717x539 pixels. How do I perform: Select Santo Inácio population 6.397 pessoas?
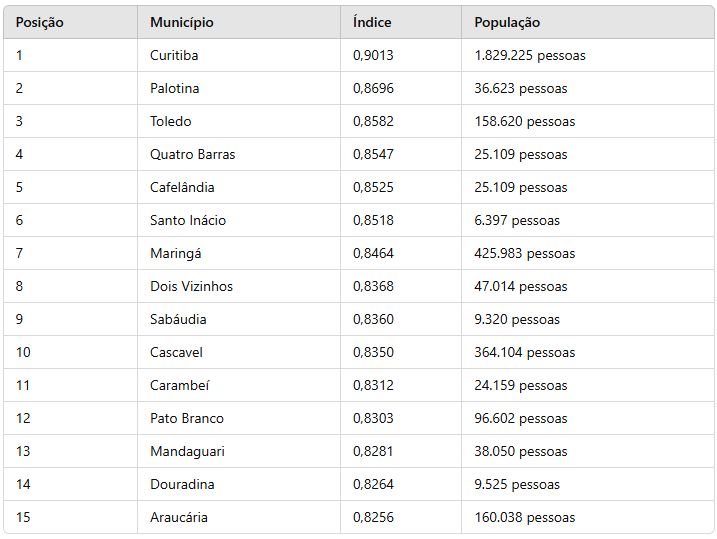pos(517,220)
